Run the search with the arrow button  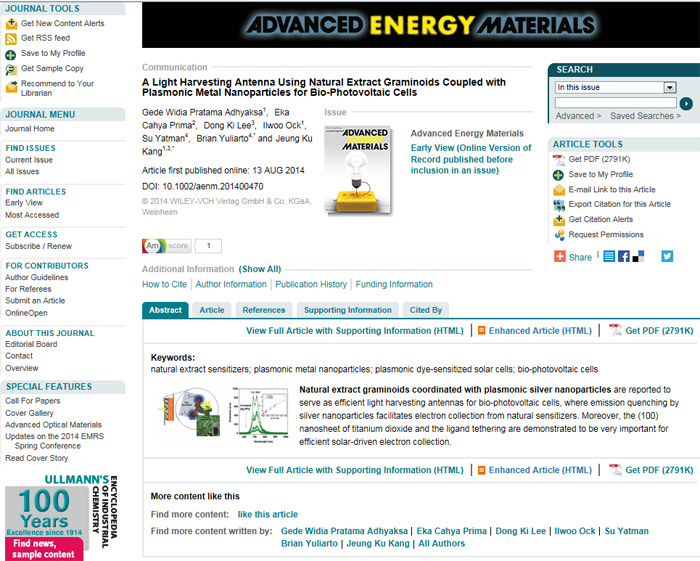[686, 103]
